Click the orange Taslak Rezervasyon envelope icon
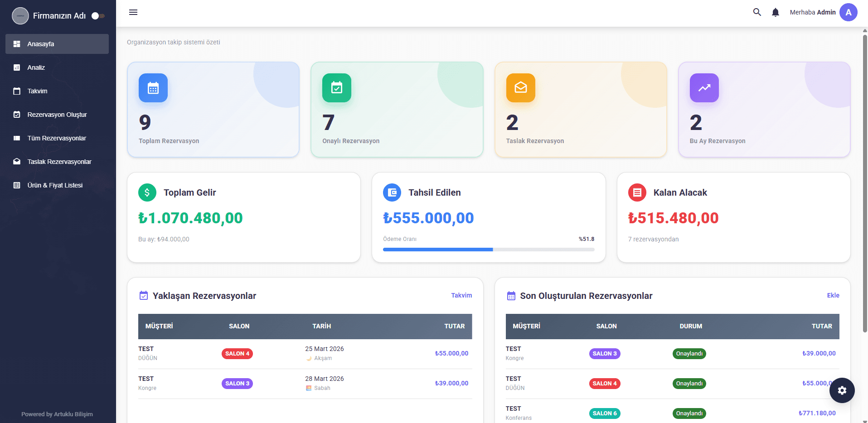Viewport: 868px width, 423px height. pyautogui.click(x=520, y=88)
